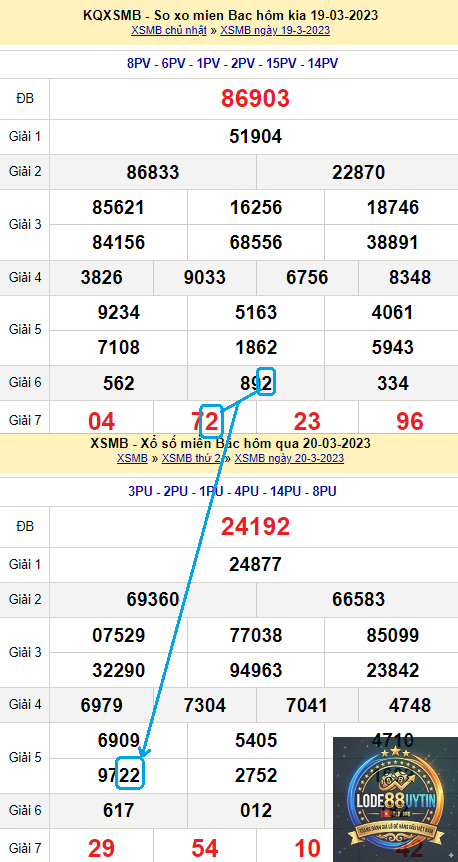The height and width of the screenshot is (862, 458).
Task: Click fifth prize number 5943
Action: click(393, 347)
